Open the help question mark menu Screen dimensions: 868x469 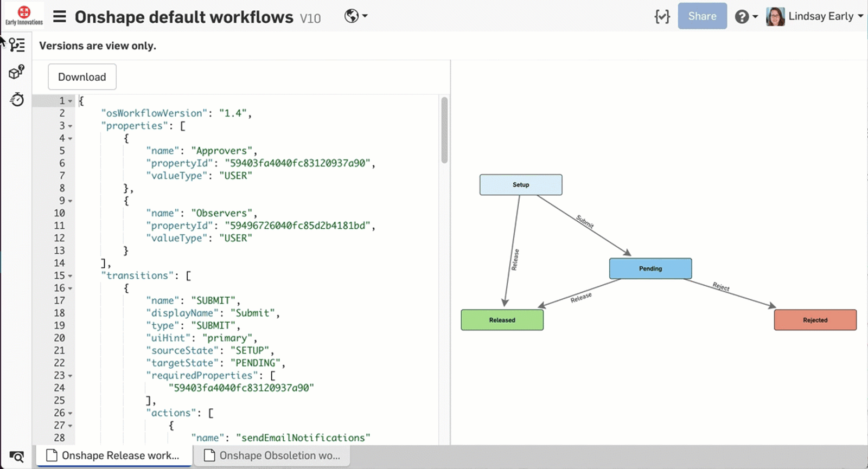746,17
